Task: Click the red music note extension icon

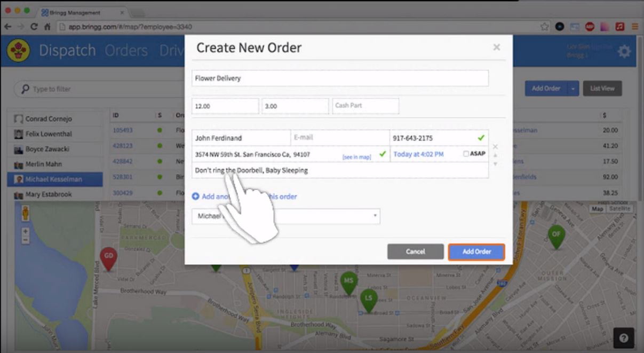Action: tap(620, 26)
